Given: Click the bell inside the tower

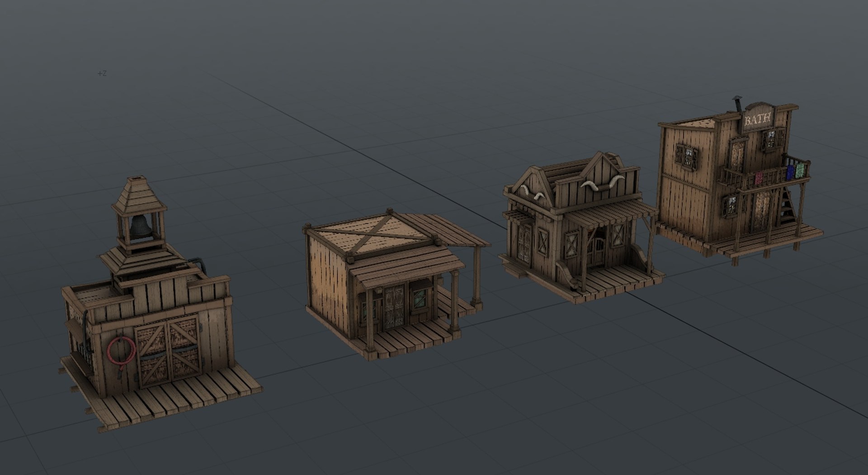Looking at the screenshot, I should pyautogui.click(x=140, y=226).
